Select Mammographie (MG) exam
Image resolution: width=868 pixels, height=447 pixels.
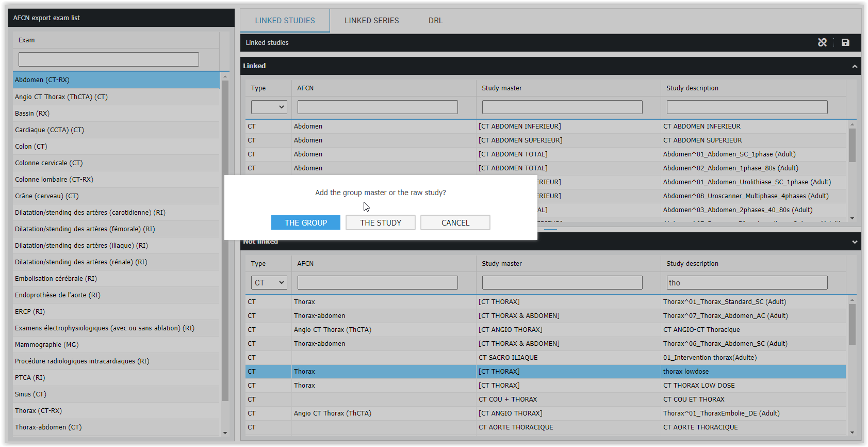coord(47,345)
